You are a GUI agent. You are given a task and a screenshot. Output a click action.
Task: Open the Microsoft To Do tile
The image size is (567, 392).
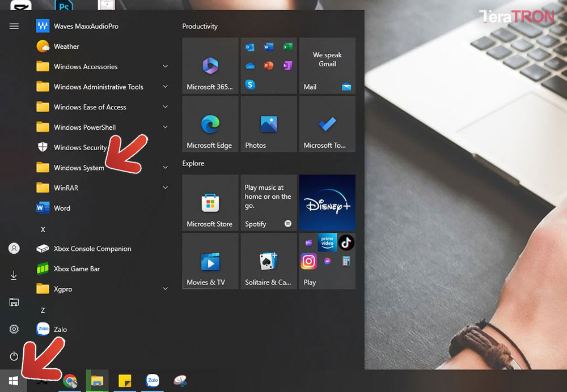point(327,124)
